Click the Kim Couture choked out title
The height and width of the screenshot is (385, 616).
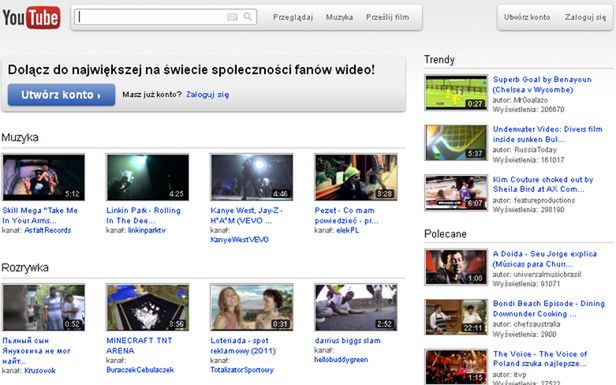[x=543, y=184]
